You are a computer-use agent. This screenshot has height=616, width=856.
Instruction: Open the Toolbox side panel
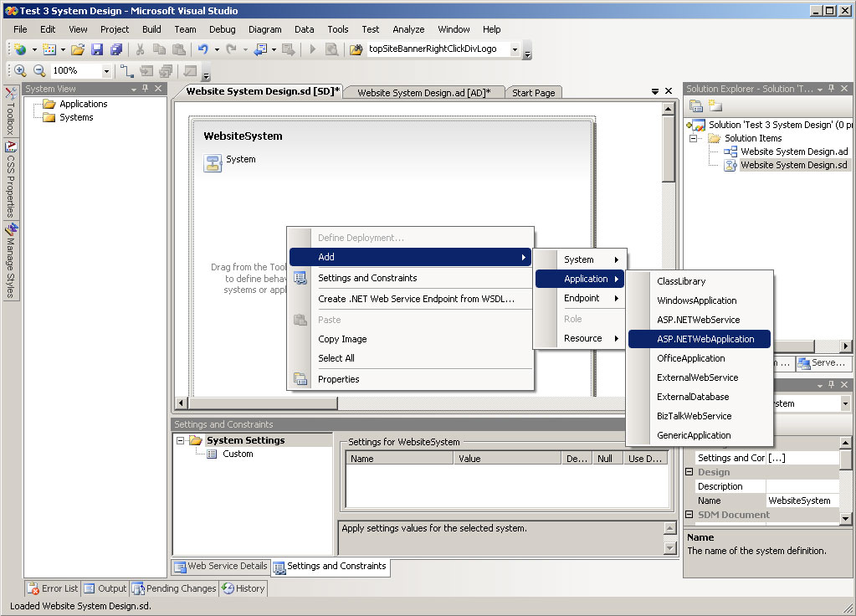click(x=10, y=111)
